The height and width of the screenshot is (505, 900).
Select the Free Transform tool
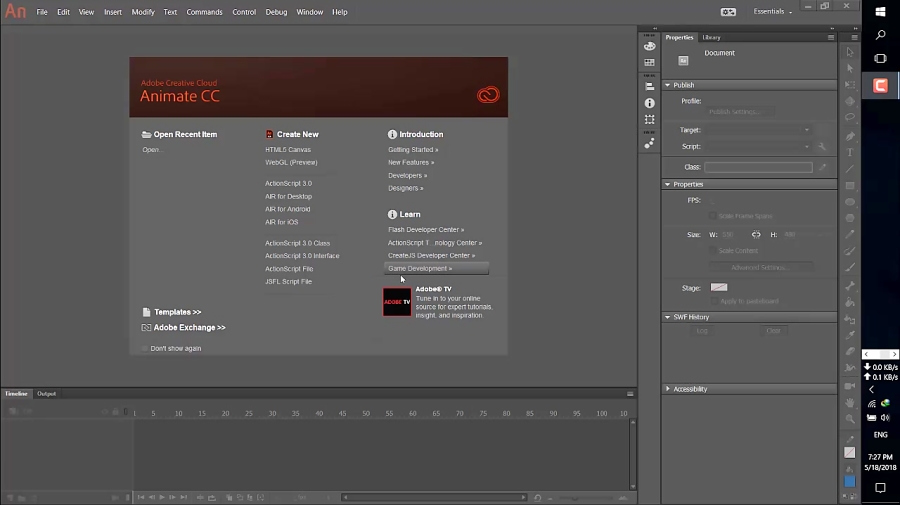click(850, 85)
